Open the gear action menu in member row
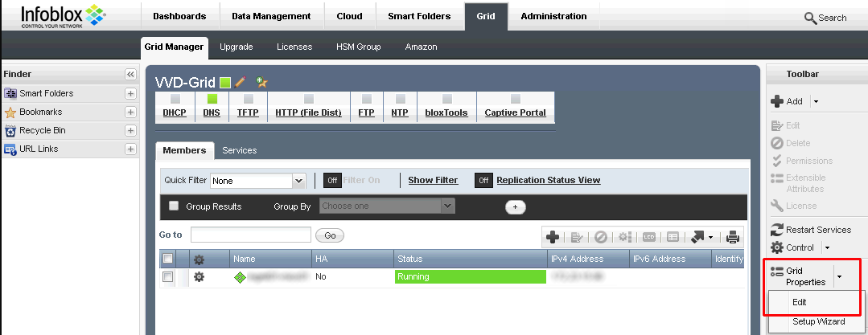 pyautogui.click(x=199, y=277)
